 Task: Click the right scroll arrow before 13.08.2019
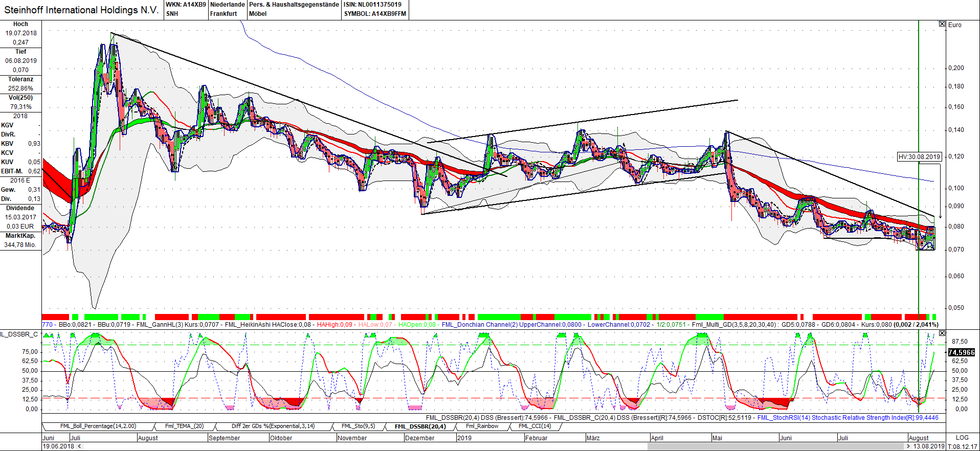click(908, 446)
